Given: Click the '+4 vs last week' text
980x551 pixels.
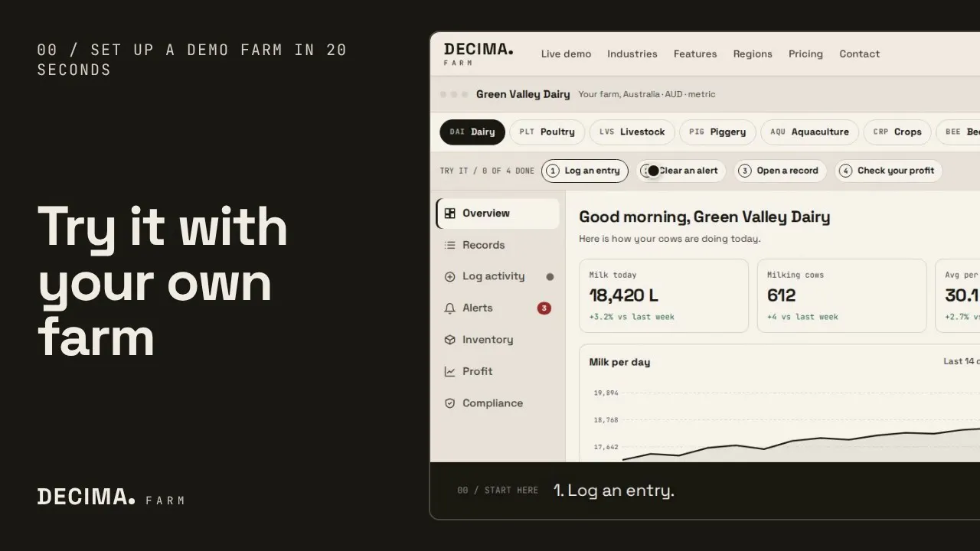Looking at the screenshot, I should (x=802, y=317).
